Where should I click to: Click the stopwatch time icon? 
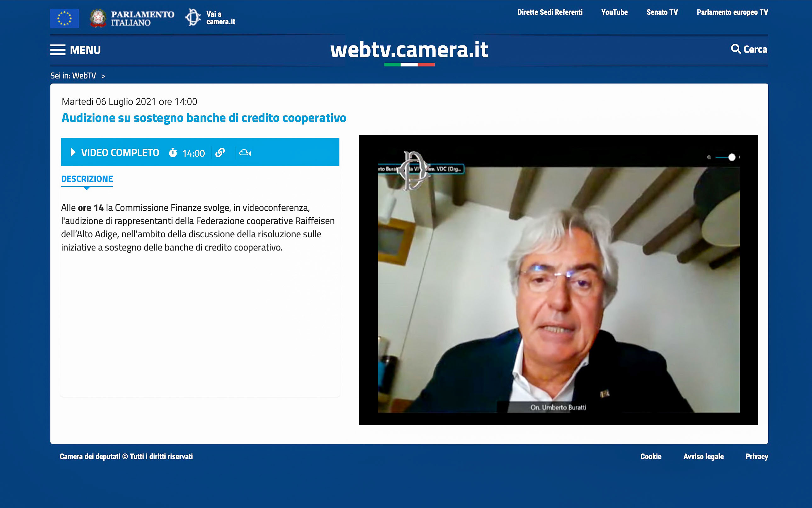pos(173,153)
